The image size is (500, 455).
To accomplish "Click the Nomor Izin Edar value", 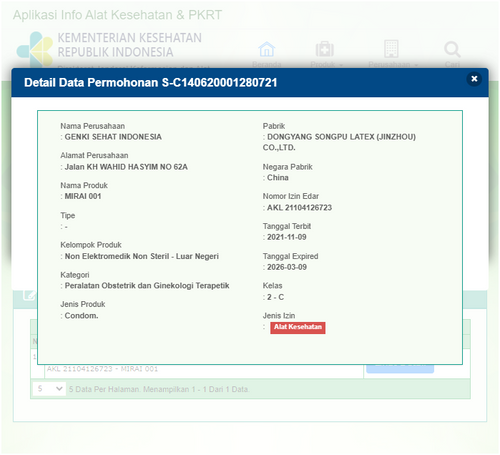I will [x=299, y=208].
